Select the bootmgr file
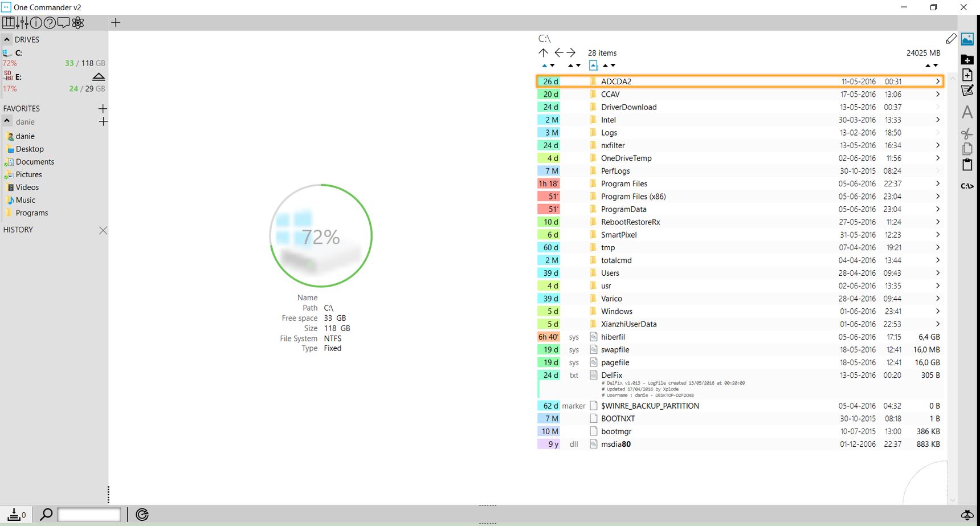 [740, 431]
